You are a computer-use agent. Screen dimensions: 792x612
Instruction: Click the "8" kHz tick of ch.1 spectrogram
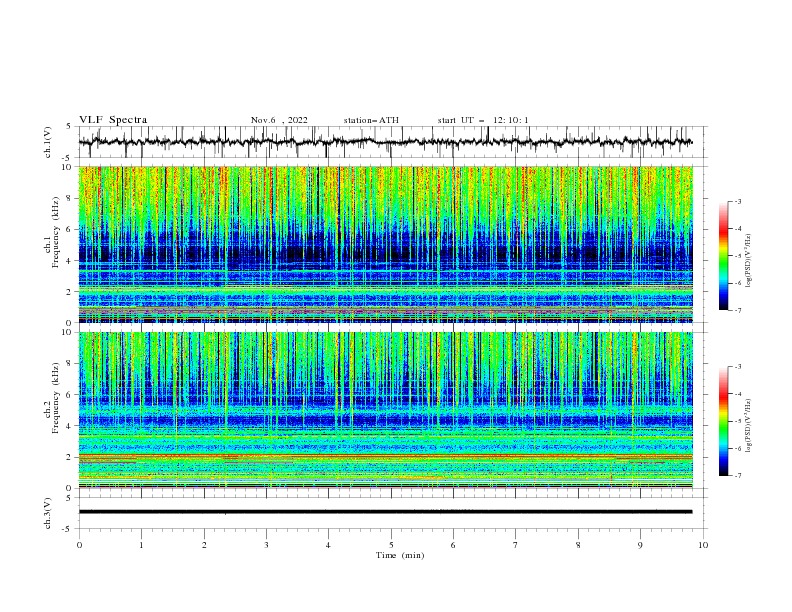click(70, 198)
